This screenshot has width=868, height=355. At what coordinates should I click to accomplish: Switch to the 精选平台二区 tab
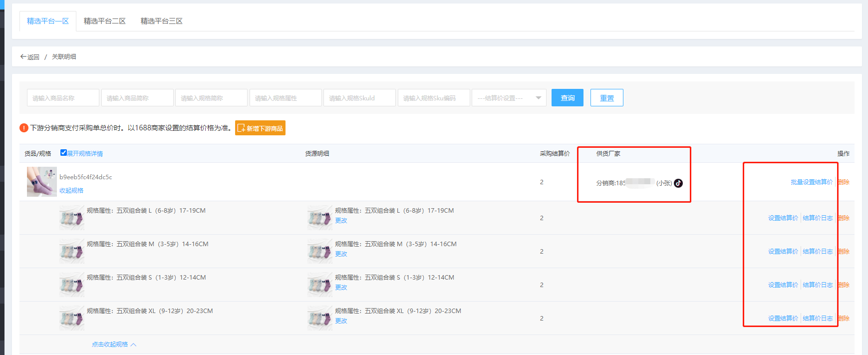point(105,21)
